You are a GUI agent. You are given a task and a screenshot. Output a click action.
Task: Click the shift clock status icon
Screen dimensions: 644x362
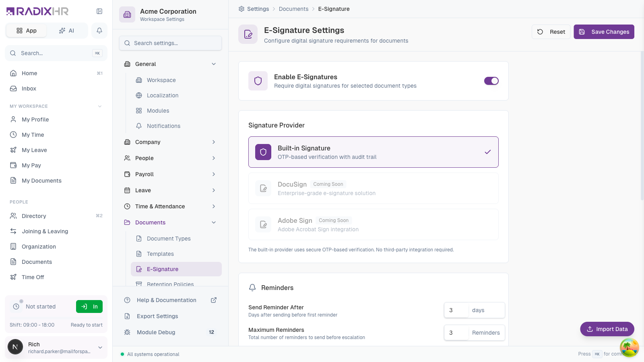click(16, 306)
